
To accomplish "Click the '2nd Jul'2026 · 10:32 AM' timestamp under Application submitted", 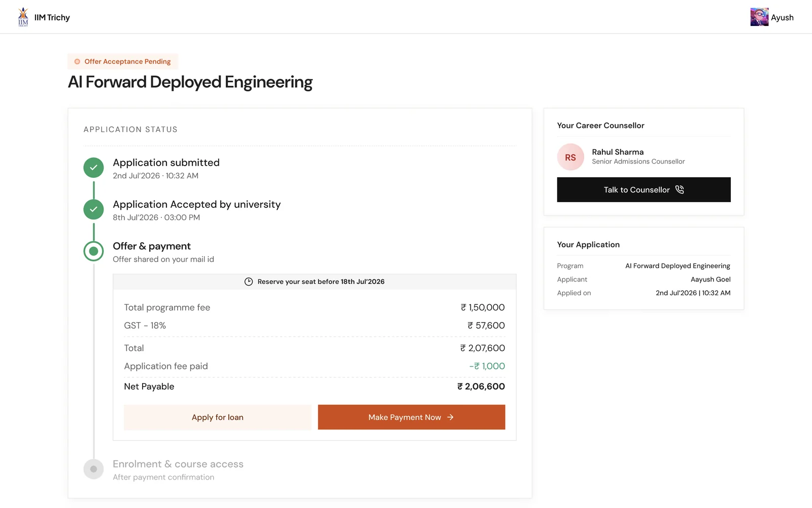I will coord(155,176).
